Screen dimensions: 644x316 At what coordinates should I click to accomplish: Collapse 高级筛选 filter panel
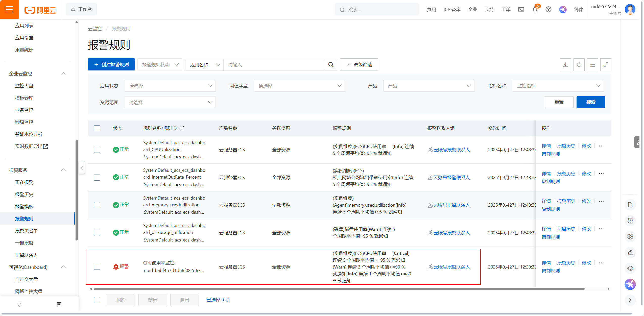tap(359, 65)
